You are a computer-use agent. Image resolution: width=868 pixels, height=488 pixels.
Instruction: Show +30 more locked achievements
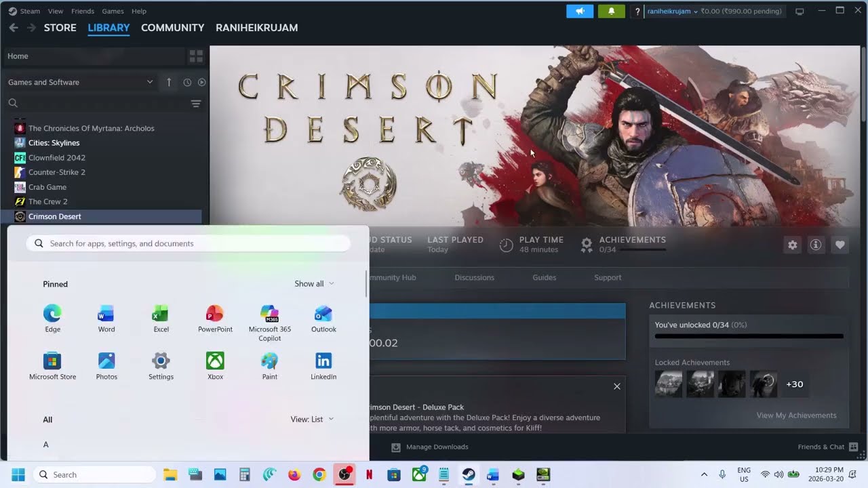794,384
